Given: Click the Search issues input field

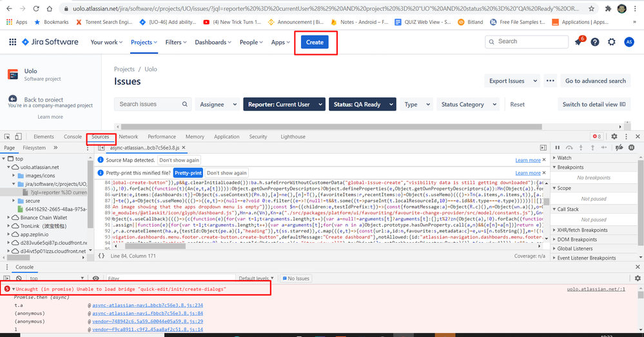Looking at the screenshot, I should [153, 104].
